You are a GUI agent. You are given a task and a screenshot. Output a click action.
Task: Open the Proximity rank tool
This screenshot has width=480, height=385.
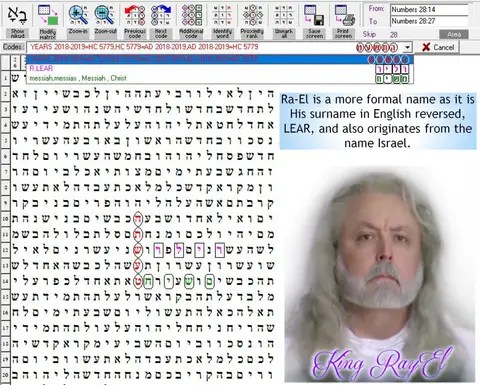point(252,15)
